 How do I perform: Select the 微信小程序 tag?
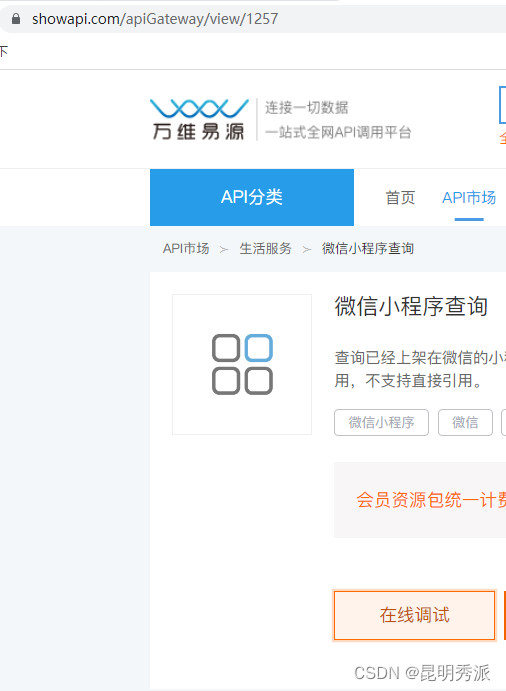[x=381, y=422]
